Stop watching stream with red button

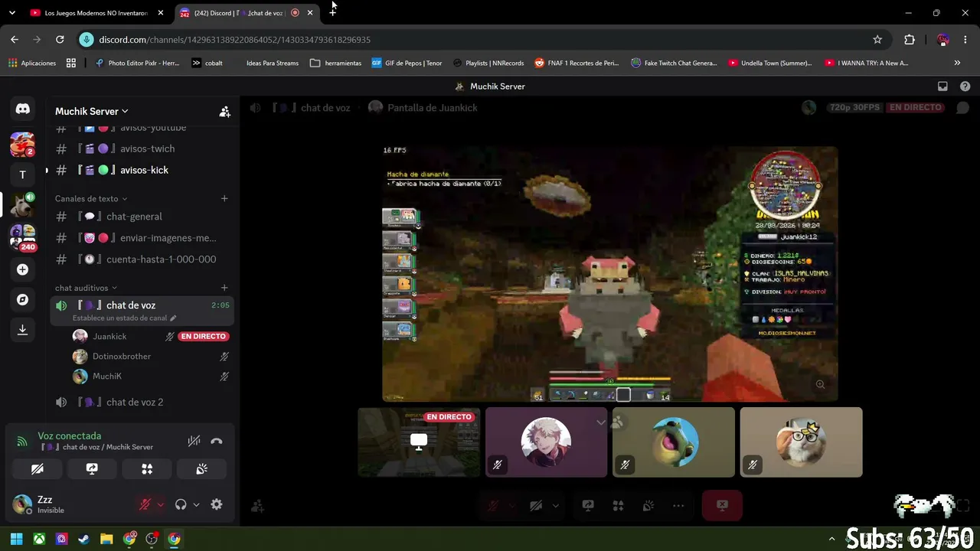point(722,505)
